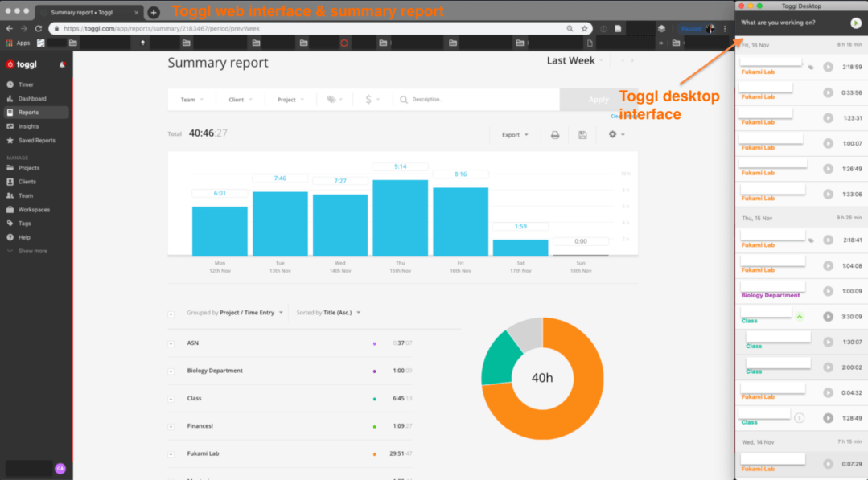Screen dimensions: 868x480
Task: Start the timer with the green play button
Action: (856, 23)
